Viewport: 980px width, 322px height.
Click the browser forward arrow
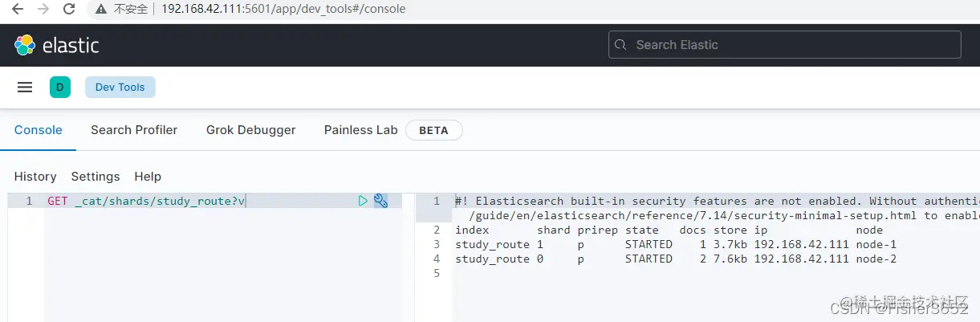pyautogui.click(x=43, y=10)
